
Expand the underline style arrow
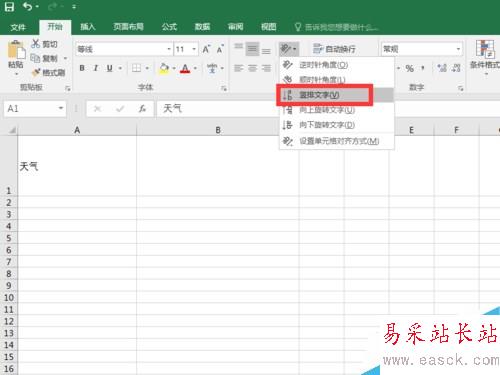120,68
